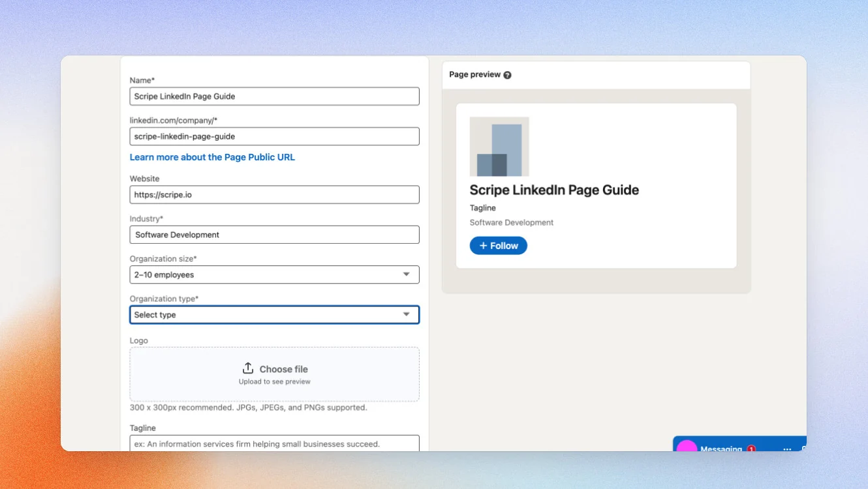The height and width of the screenshot is (489, 868).
Task: Click the Name input field
Action: coord(274,96)
